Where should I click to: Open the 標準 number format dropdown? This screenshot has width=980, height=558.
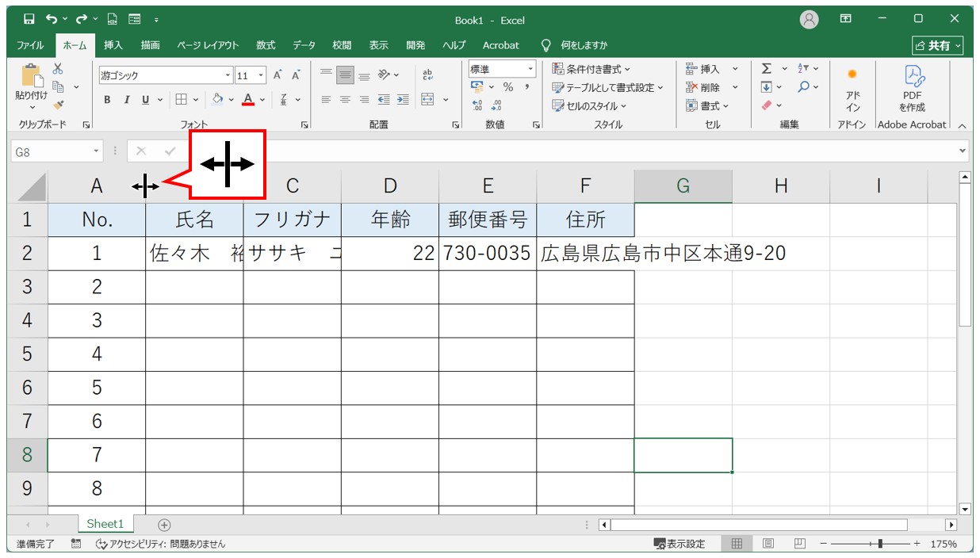(x=530, y=69)
